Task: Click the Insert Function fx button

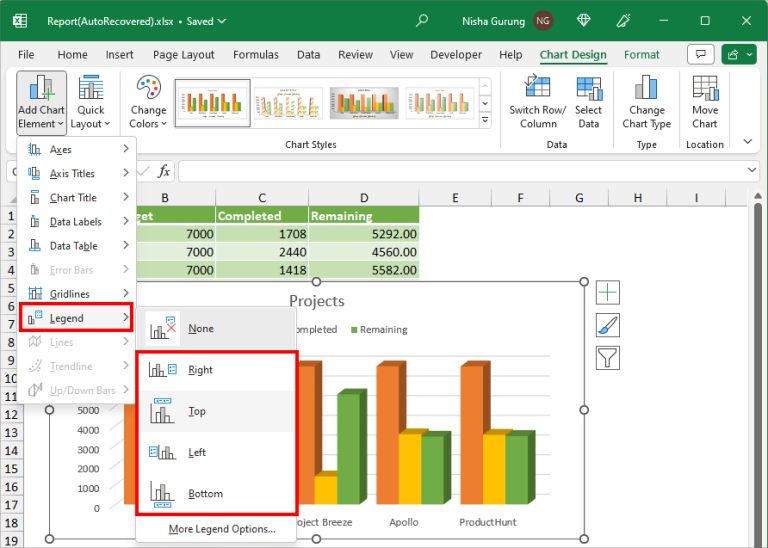Action: tap(164, 171)
